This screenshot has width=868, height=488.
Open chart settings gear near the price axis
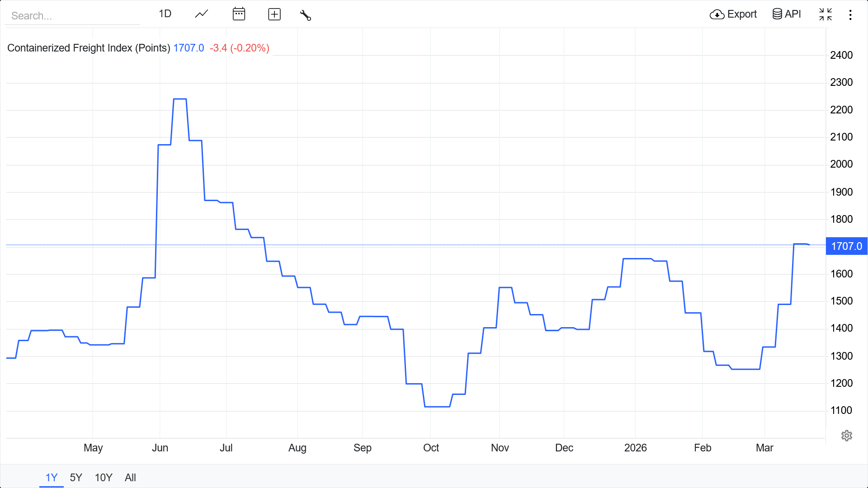click(x=846, y=436)
